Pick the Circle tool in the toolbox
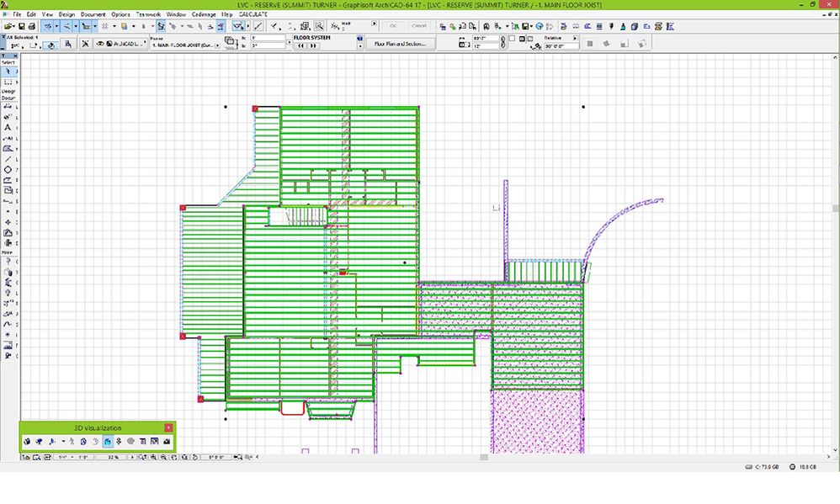 coord(8,170)
